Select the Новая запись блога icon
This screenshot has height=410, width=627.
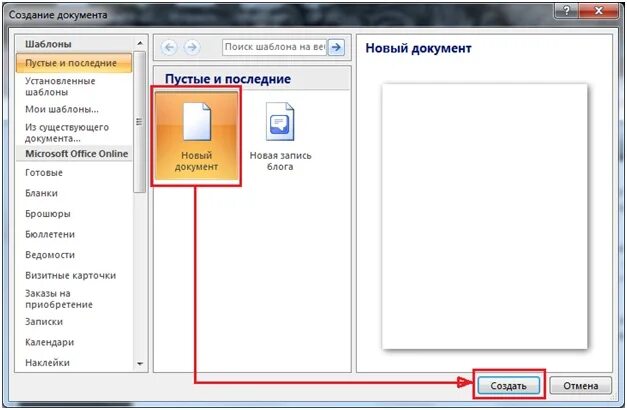click(280, 136)
